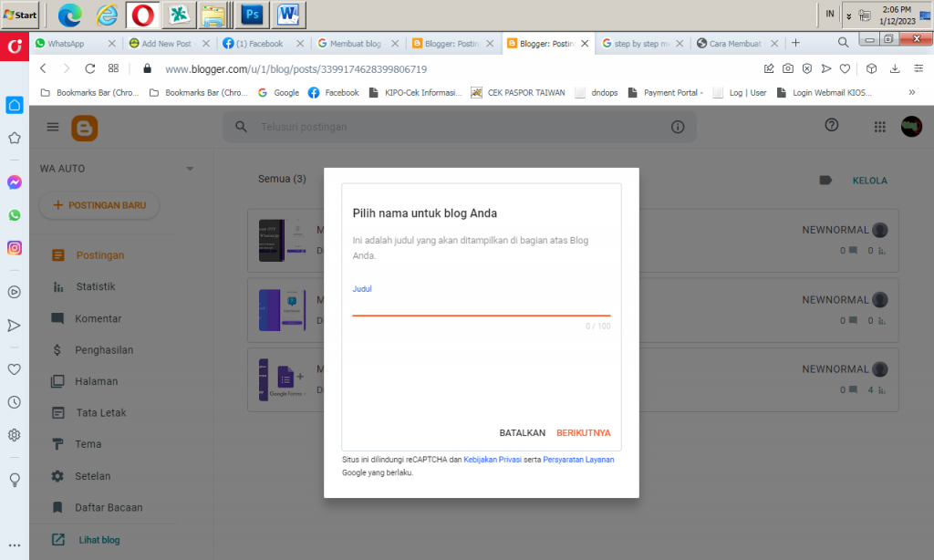Click the Opera sidebar settings gear icon
The height and width of the screenshot is (560, 934).
click(15, 435)
